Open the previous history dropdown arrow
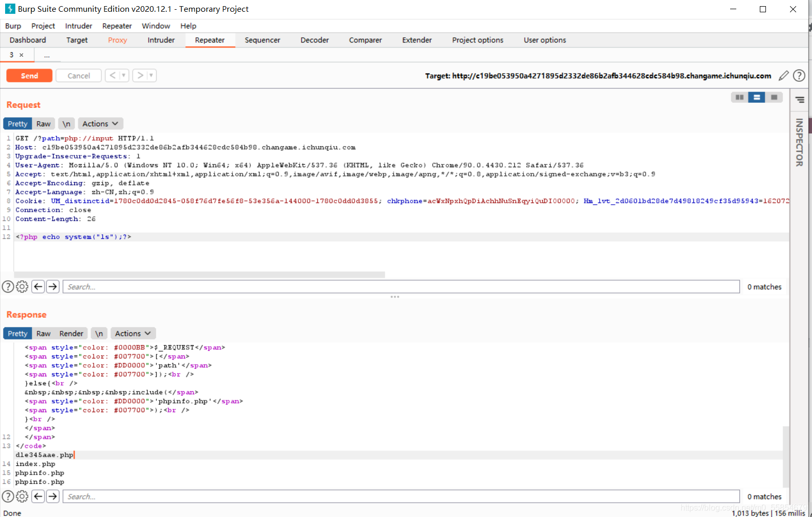This screenshot has width=812, height=517. (124, 76)
